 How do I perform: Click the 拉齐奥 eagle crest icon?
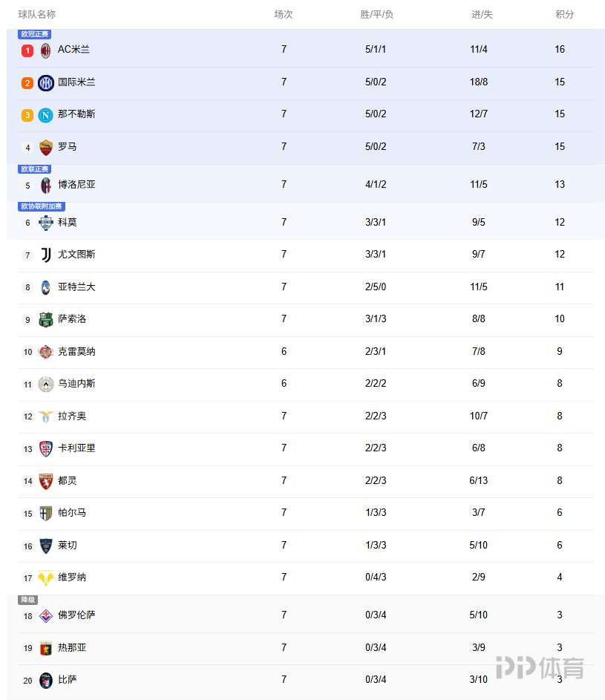tap(46, 416)
